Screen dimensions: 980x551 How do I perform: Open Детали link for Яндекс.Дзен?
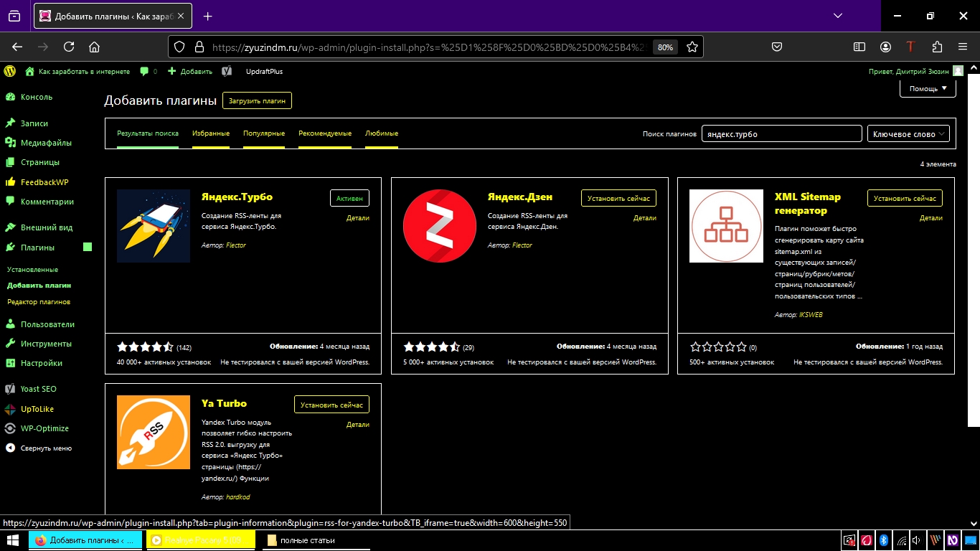coord(645,218)
